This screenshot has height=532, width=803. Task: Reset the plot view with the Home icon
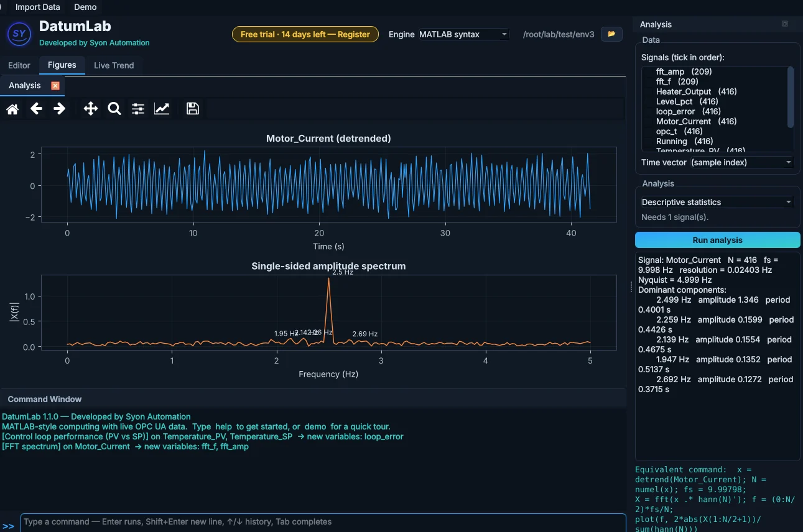[x=12, y=109]
